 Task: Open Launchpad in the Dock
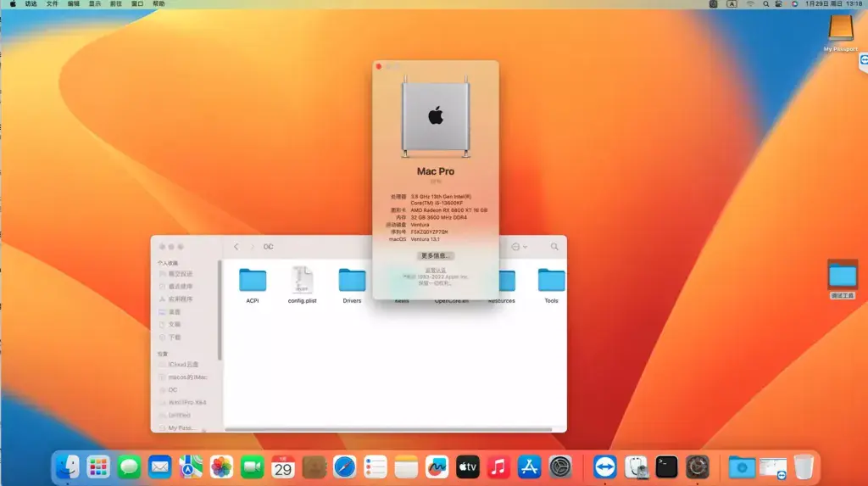pos(98,466)
